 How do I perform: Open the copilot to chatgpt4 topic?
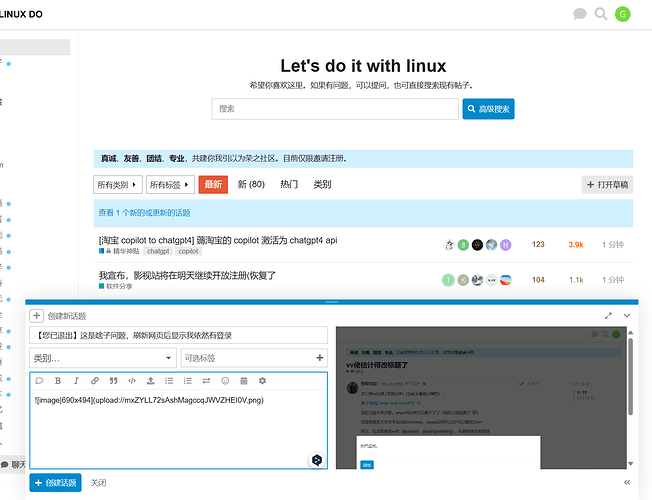point(218,240)
